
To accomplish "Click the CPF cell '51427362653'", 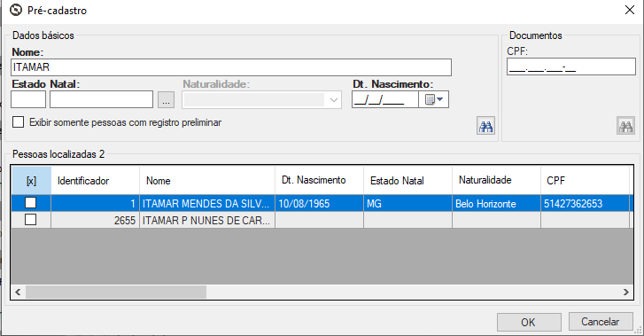I will 585,204.
